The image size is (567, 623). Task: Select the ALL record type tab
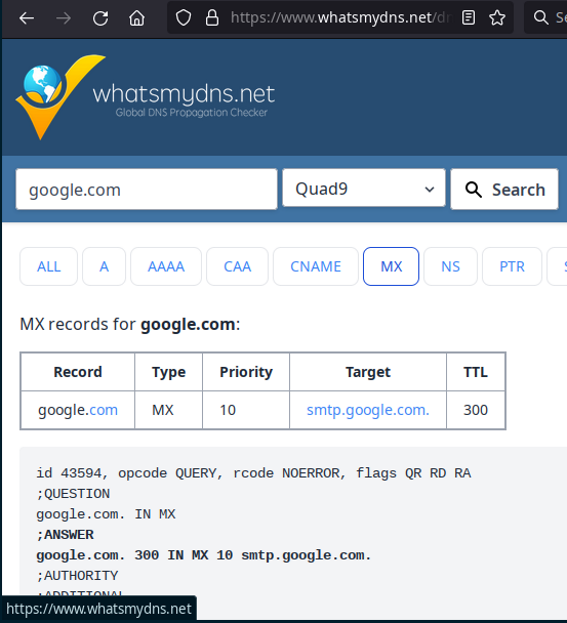(48, 266)
